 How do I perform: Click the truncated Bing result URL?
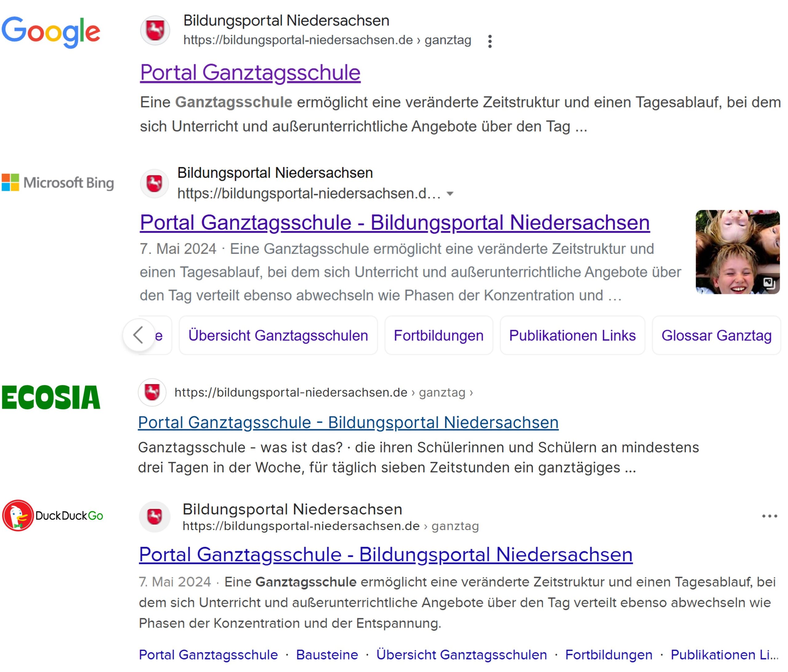309,194
